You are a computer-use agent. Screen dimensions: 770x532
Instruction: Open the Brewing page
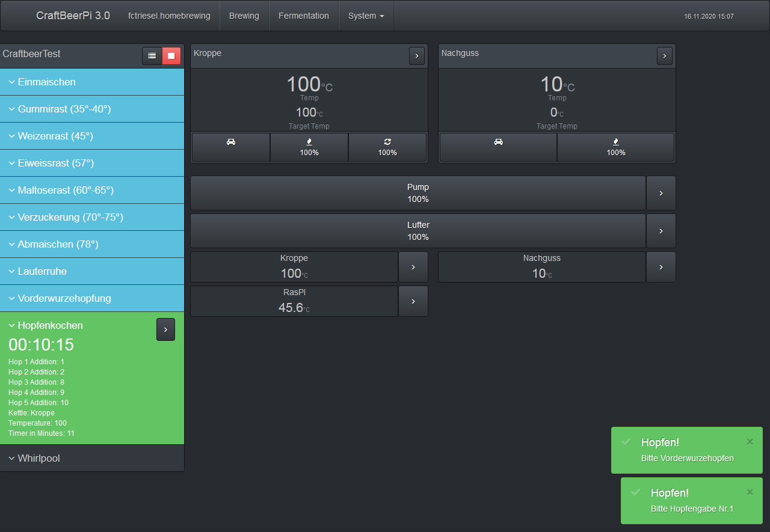(x=244, y=16)
